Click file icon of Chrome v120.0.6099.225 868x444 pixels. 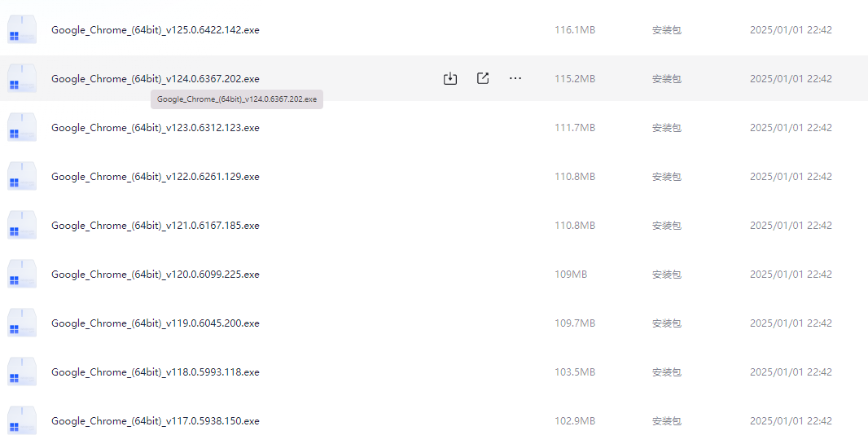click(x=22, y=275)
